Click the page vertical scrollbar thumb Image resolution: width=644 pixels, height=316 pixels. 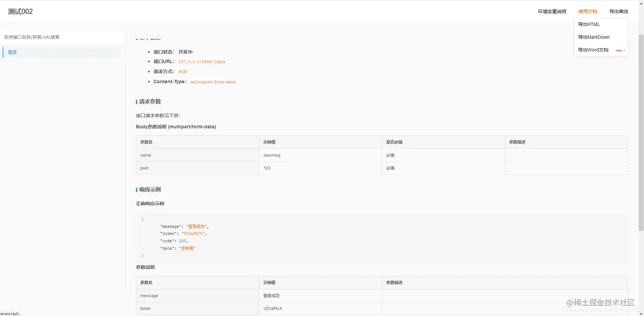coord(641,132)
